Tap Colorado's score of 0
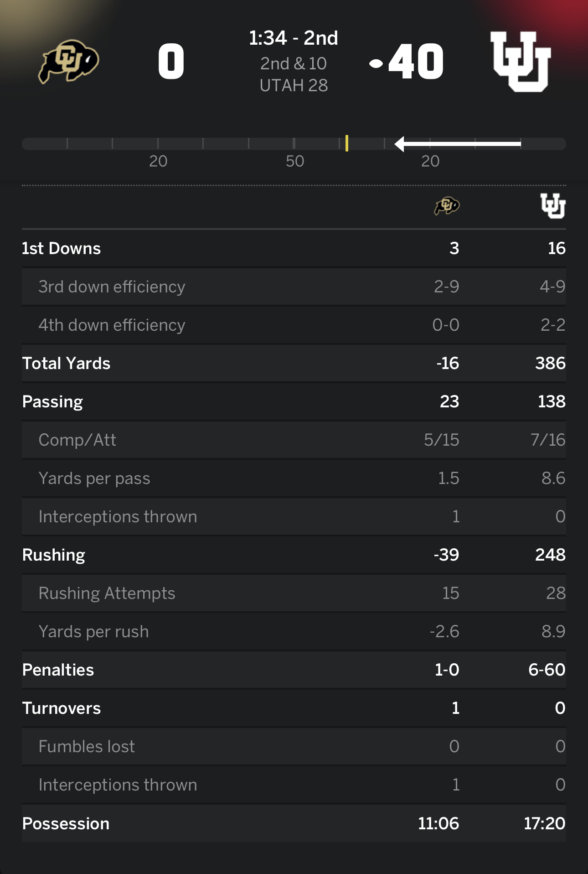The height and width of the screenshot is (874, 588). click(x=171, y=62)
